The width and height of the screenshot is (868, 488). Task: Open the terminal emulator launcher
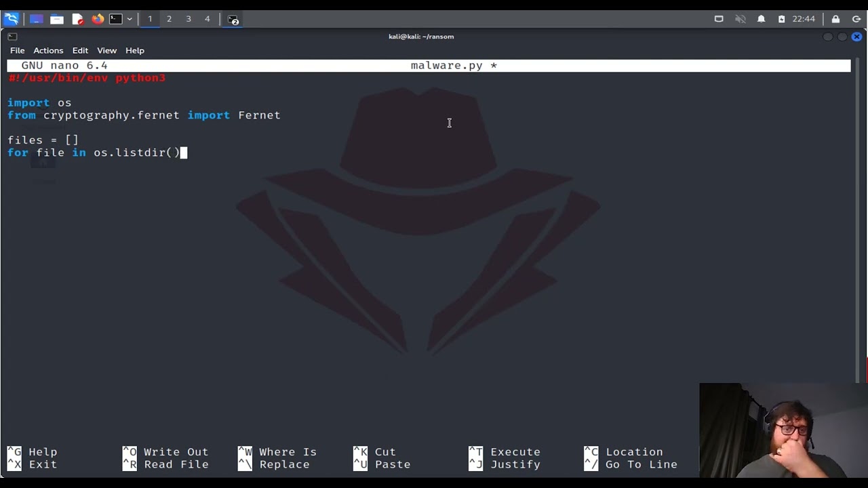click(116, 19)
